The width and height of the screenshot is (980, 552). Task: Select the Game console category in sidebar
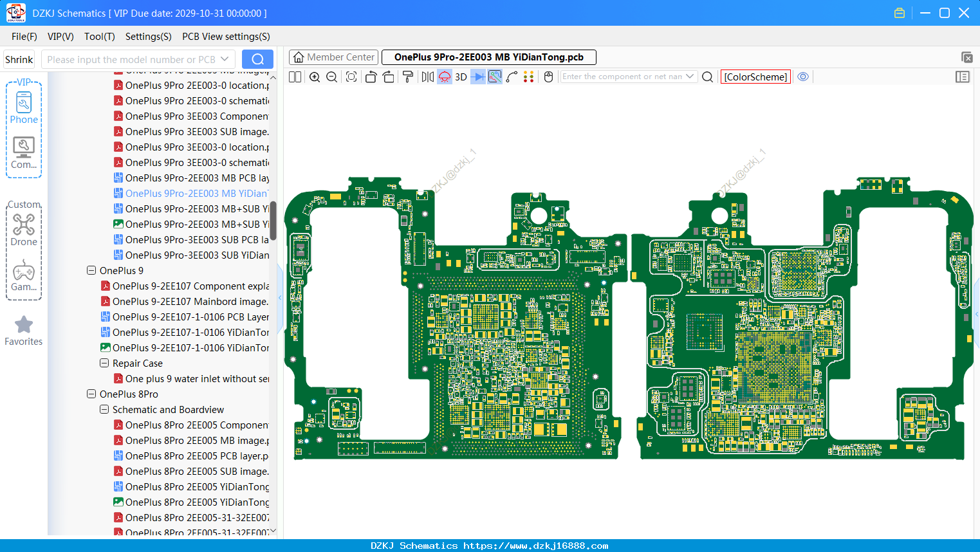click(24, 275)
